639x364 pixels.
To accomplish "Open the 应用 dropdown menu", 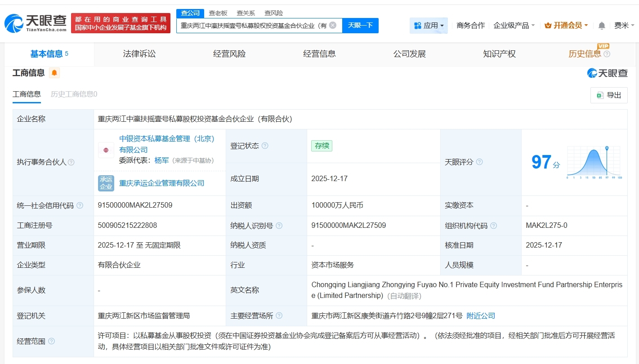I will click(x=429, y=25).
